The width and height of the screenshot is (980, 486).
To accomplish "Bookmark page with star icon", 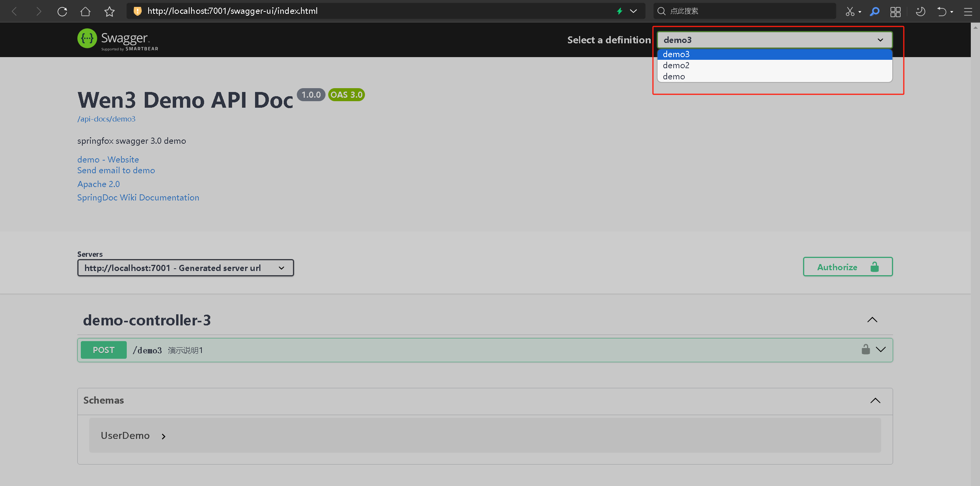I will (110, 11).
